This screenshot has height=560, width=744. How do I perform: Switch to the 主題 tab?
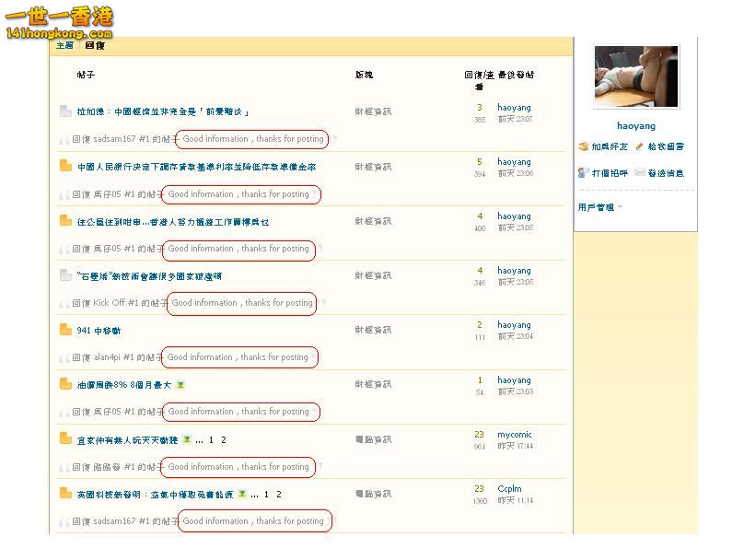[64, 44]
